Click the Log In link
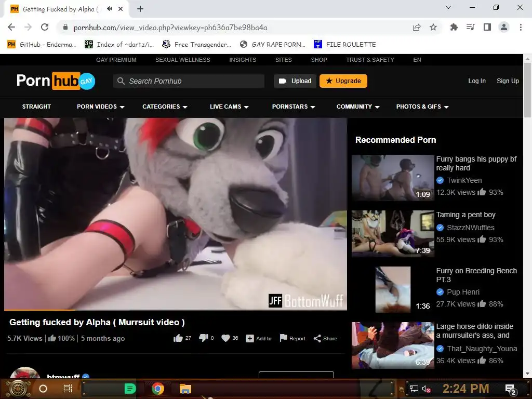Viewport: 532px width, 399px height. coord(477,81)
